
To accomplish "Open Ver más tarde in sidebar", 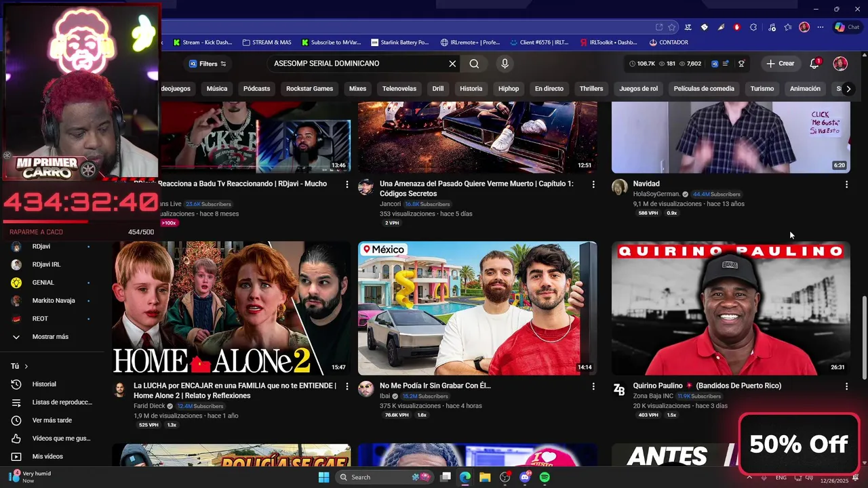I will click(52, 420).
